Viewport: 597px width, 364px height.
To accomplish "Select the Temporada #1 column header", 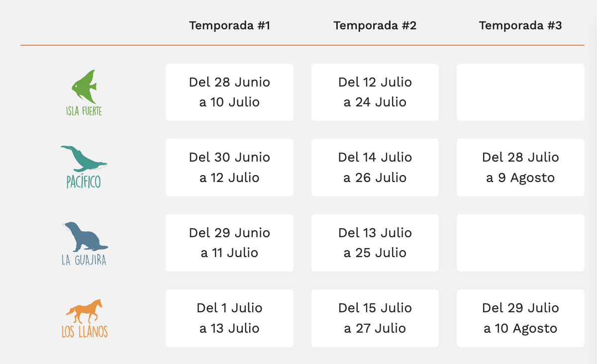I will (x=229, y=25).
